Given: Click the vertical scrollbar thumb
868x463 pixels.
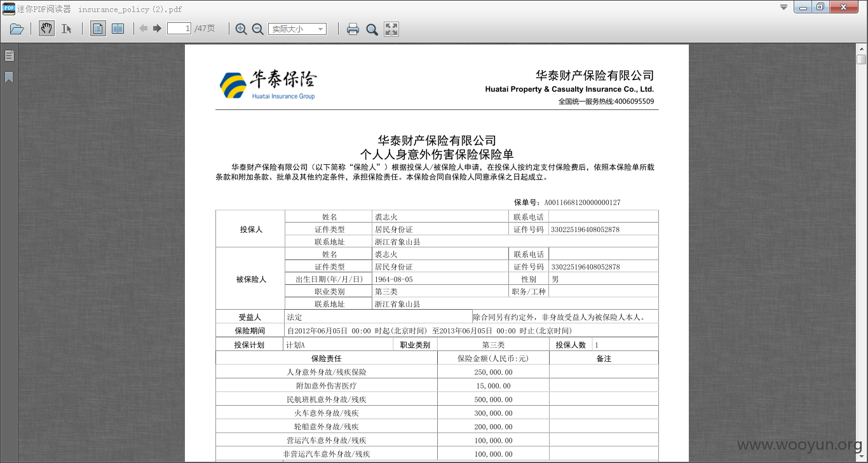Looking at the screenshot, I should [862, 60].
